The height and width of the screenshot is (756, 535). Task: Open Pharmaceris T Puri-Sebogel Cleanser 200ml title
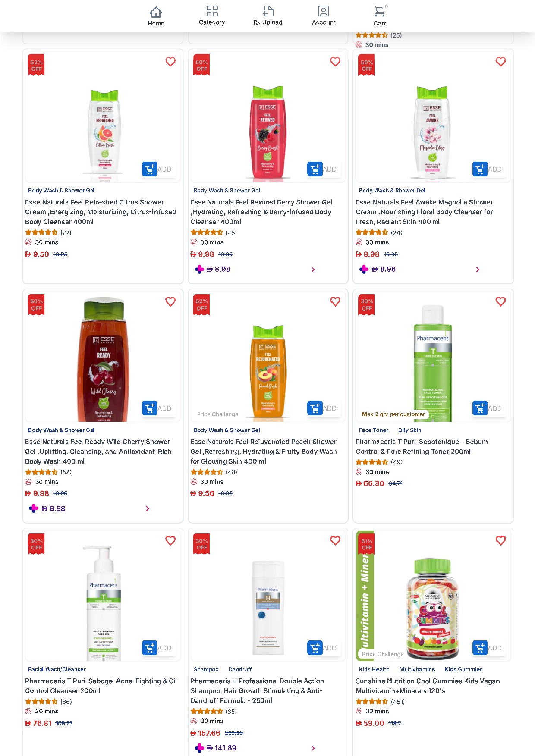tap(101, 686)
